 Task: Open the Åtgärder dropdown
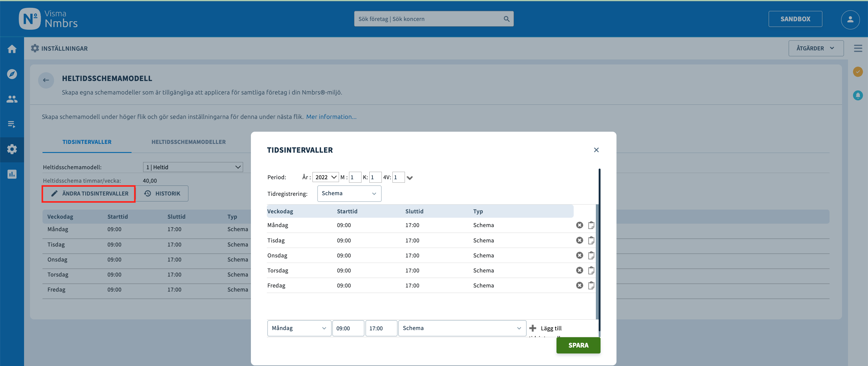coord(816,48)
